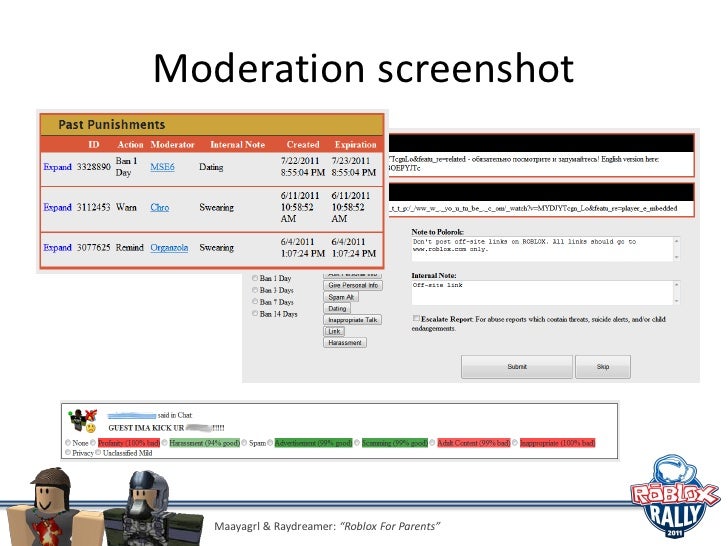Open moderator MSE6's profile link
This screenshot has height=546, width=728.
[162, 167]
